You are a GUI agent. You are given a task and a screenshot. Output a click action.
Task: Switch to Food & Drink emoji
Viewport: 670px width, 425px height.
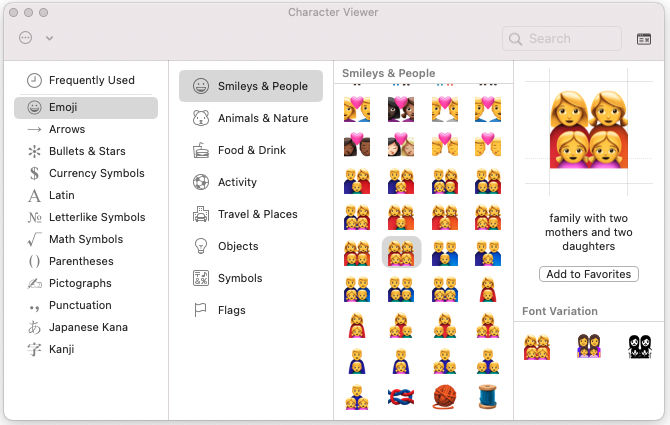(x=251, y=150)
